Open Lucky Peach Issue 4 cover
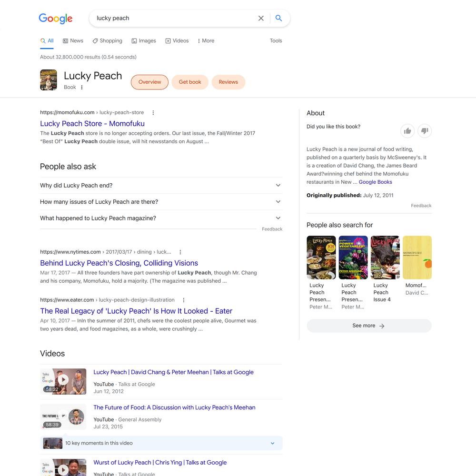476x476 pixels. pyautogui.click(x=385, y=258)
